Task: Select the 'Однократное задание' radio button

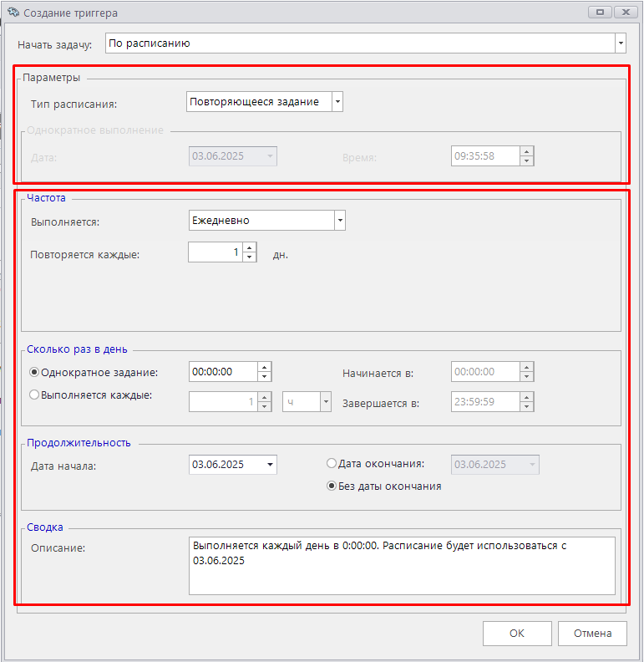Action: point(34,372)
